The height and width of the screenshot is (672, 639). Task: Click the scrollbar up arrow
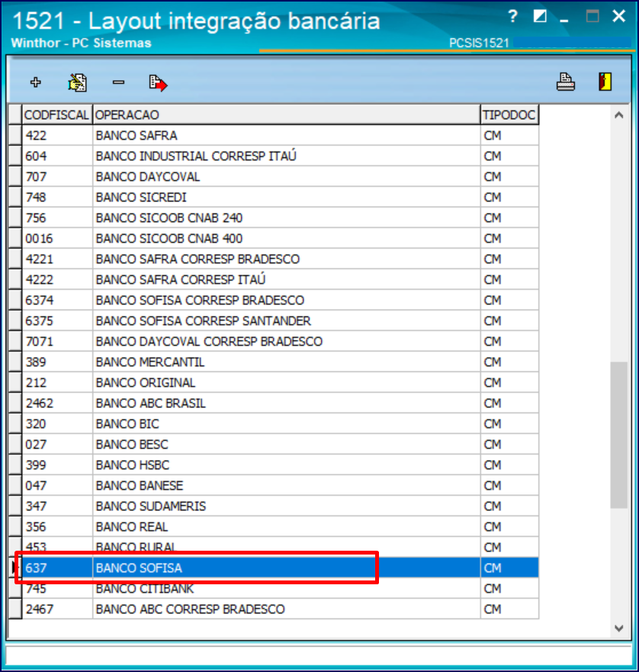[618, 115]
